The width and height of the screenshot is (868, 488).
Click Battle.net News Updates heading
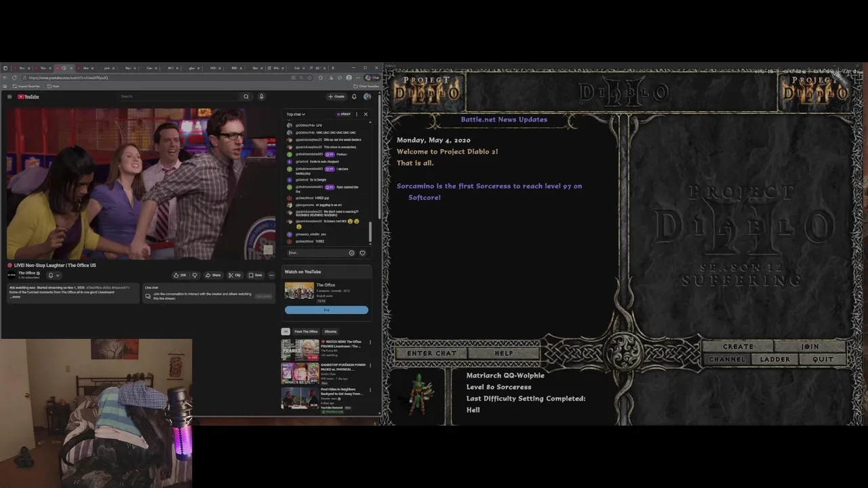[x=504, y=119]
